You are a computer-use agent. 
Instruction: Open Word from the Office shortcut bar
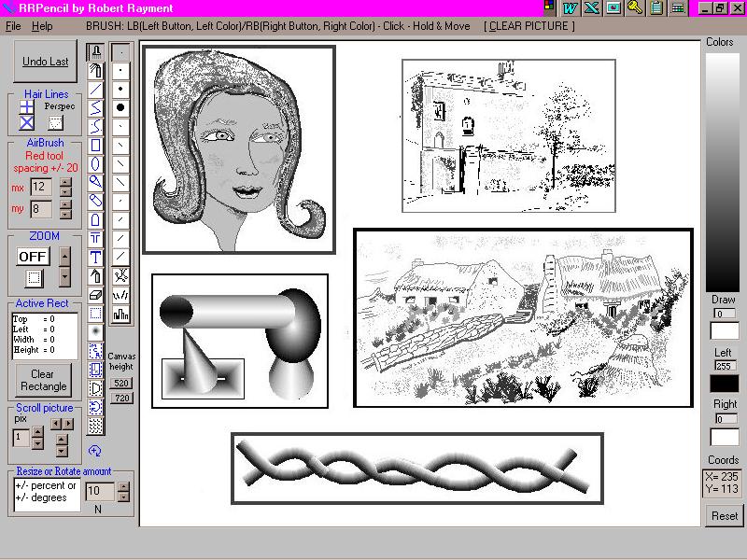(570, 7)
